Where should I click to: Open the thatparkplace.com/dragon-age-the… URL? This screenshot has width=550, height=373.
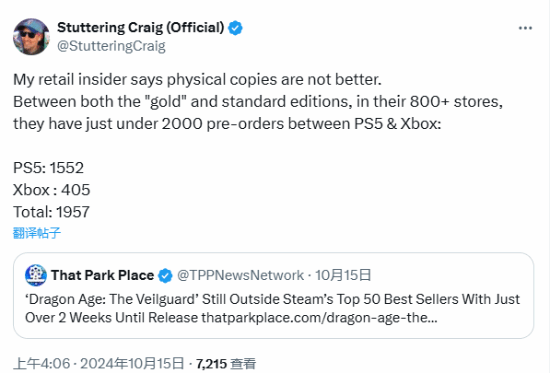(319, 318)
